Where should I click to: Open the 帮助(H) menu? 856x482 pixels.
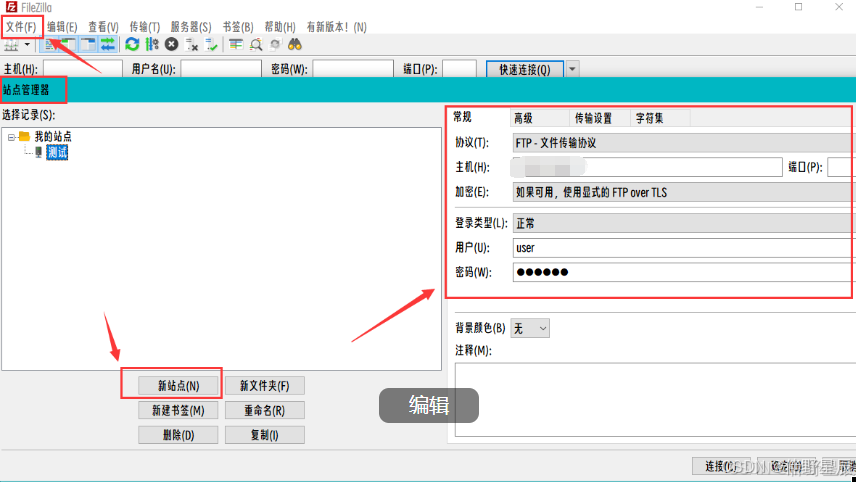(280, 27)
